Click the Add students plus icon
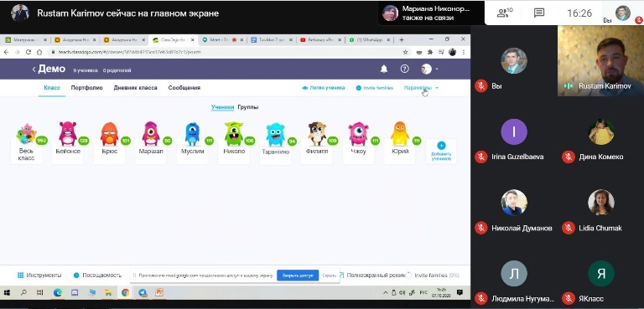The width and height of the screenshot is (644, 309). pos(441,145)
